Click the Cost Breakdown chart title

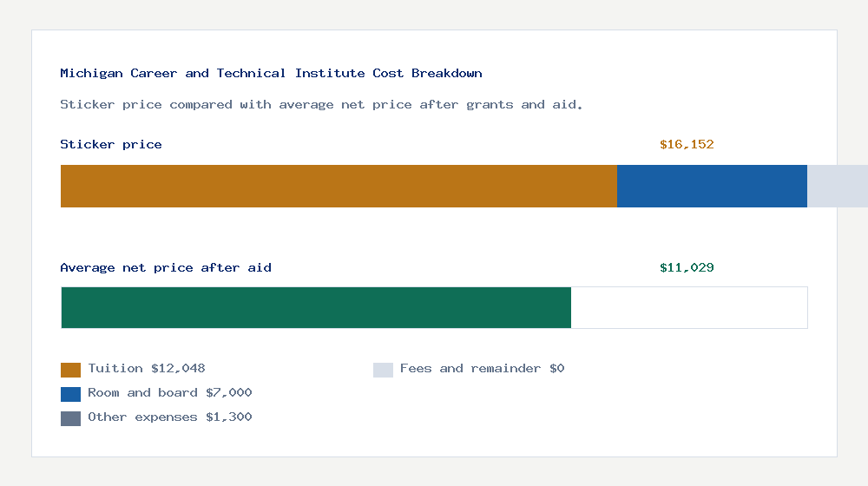(x=271, y=74)
